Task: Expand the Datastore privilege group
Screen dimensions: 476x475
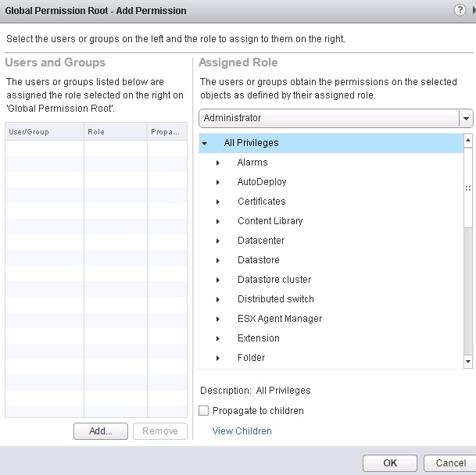Action: (x=219, y=260)
